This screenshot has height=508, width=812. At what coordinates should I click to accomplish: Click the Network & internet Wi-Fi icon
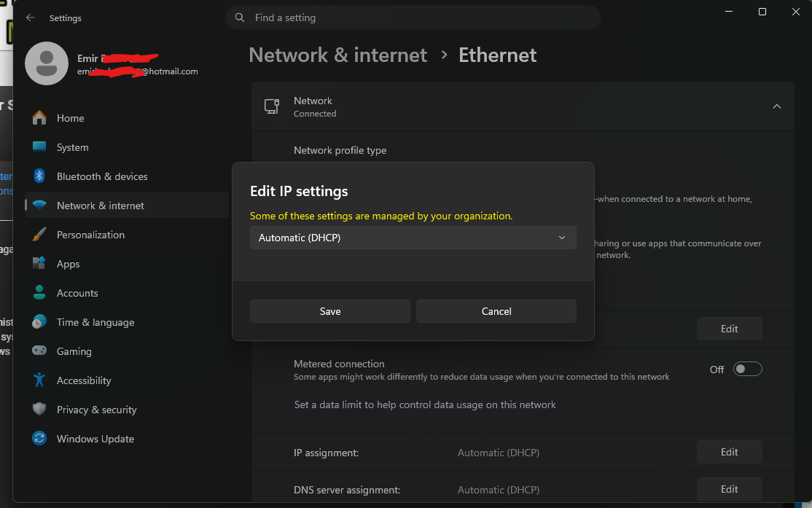[x=39, y=205]
